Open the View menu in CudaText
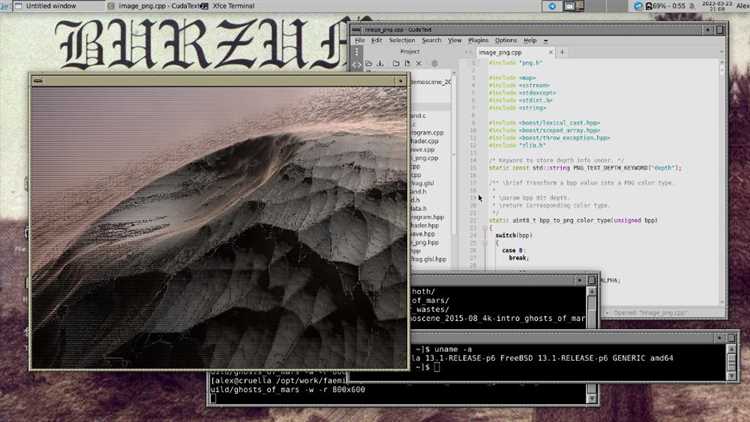Image resolution: width=750 pixels, height=422 pixels. click(x=454, y=41)
